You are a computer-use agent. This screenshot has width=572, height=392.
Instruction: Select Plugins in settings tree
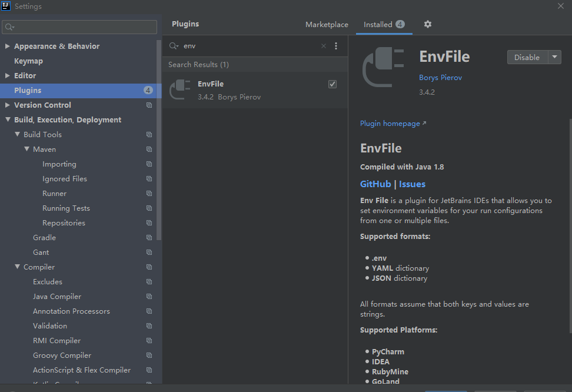[x=81, y=91]
